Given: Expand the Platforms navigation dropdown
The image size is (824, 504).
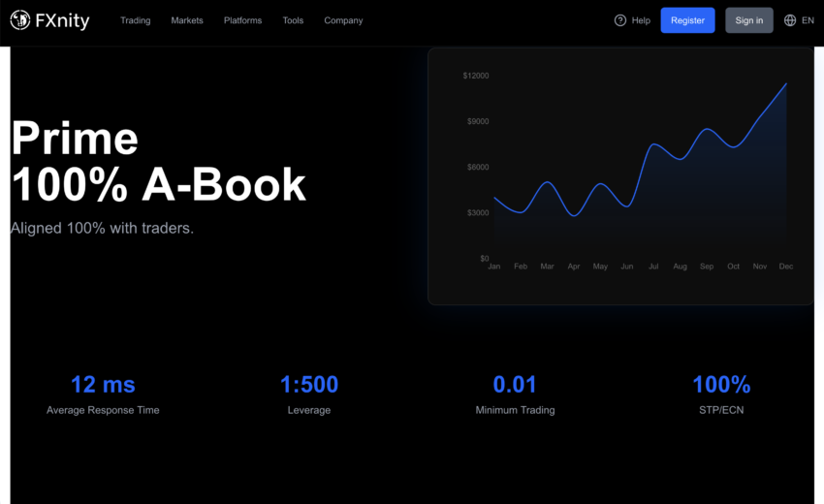Looking at the screenshot, I should (242, 20).
